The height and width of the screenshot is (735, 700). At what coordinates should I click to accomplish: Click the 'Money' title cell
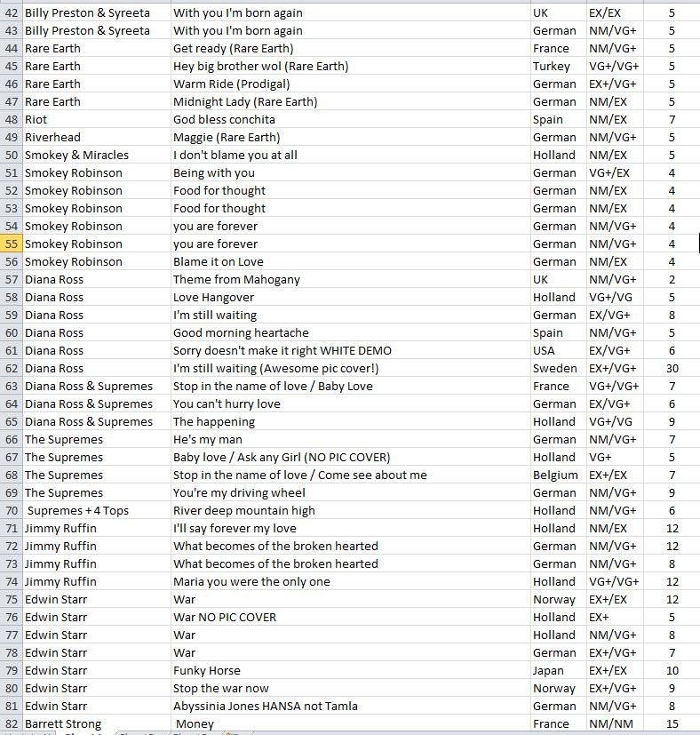pos(351,723)
